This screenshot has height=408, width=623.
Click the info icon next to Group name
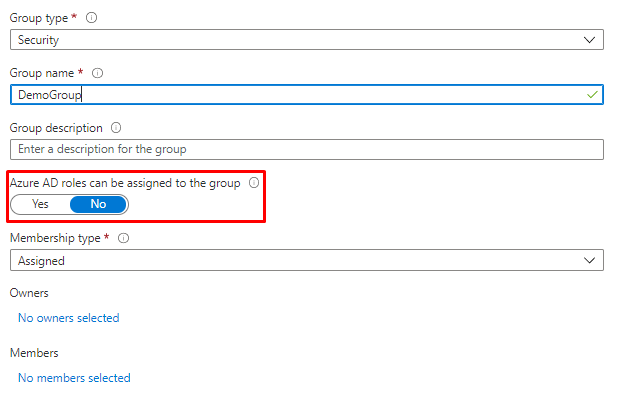[x=97, y=73]
